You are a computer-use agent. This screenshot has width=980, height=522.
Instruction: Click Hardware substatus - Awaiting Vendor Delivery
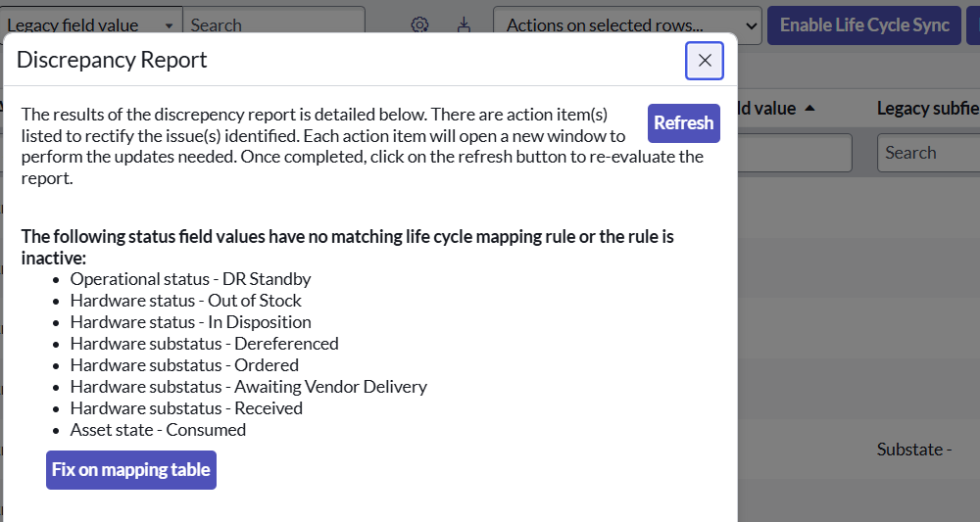point(248,387)
